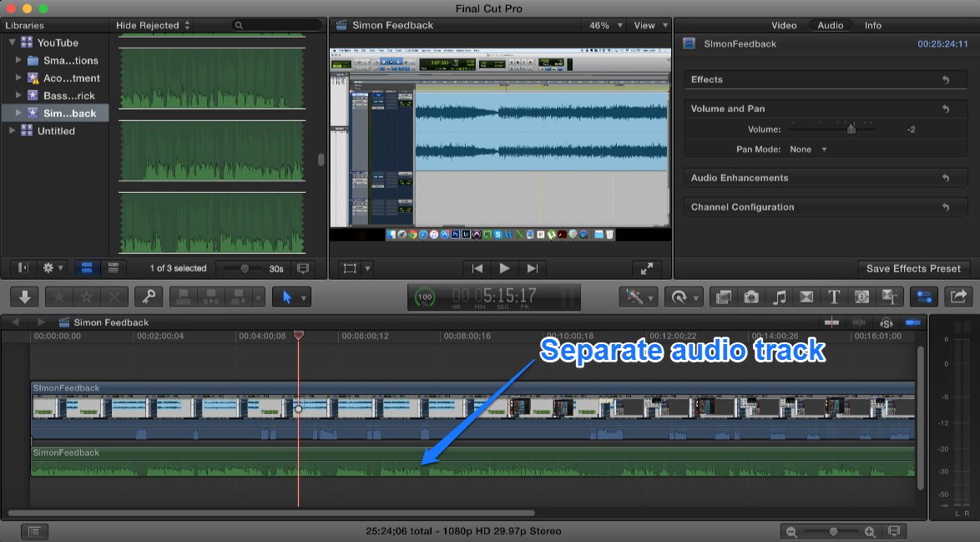Click the Unrate outline star button
Image resolution: width=980 pixels, height=542 pixels.
pyautogui.click(x=87, y=297)
